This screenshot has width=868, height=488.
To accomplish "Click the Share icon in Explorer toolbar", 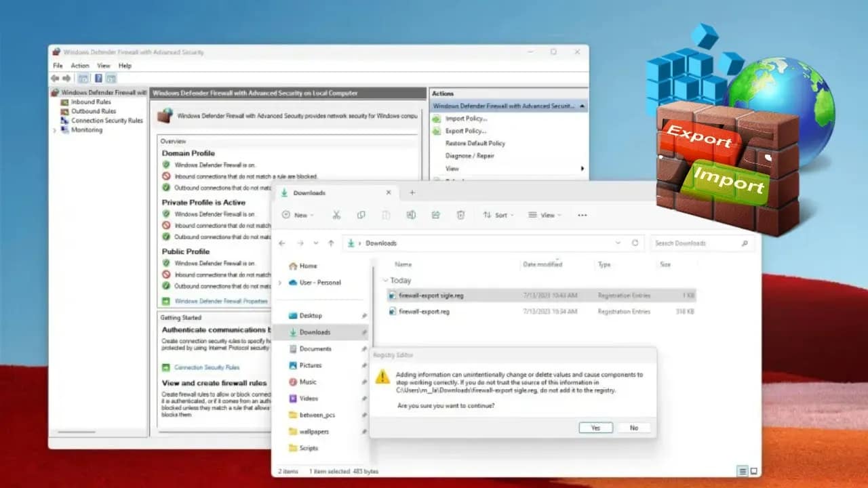I will [435, 215].
